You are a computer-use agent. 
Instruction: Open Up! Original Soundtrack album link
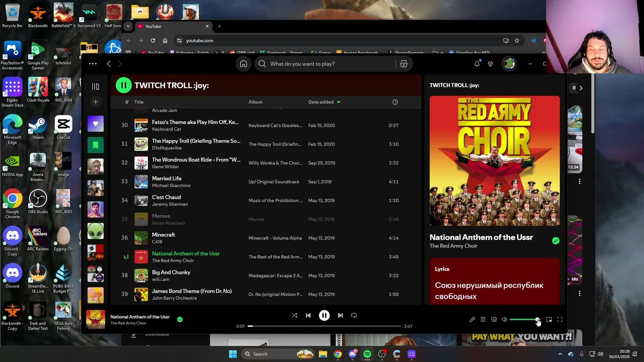274,182
